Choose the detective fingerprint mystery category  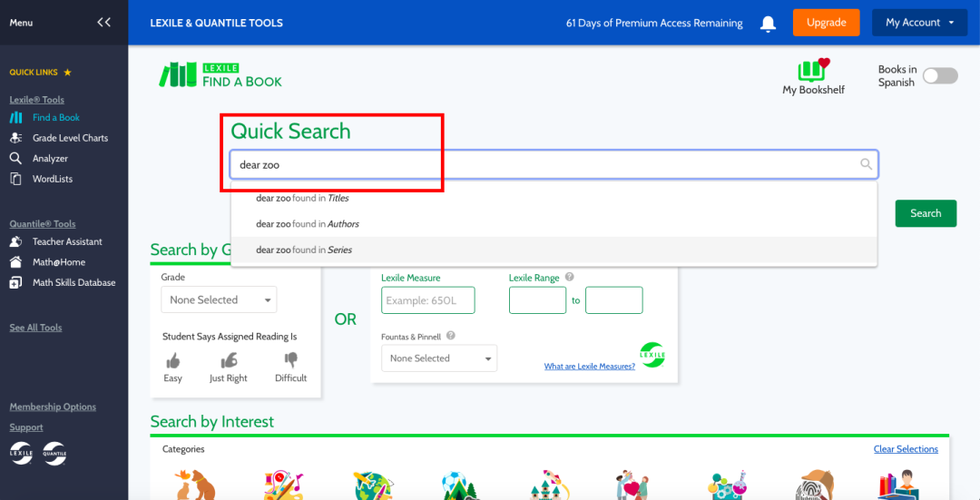coord(816,485)
